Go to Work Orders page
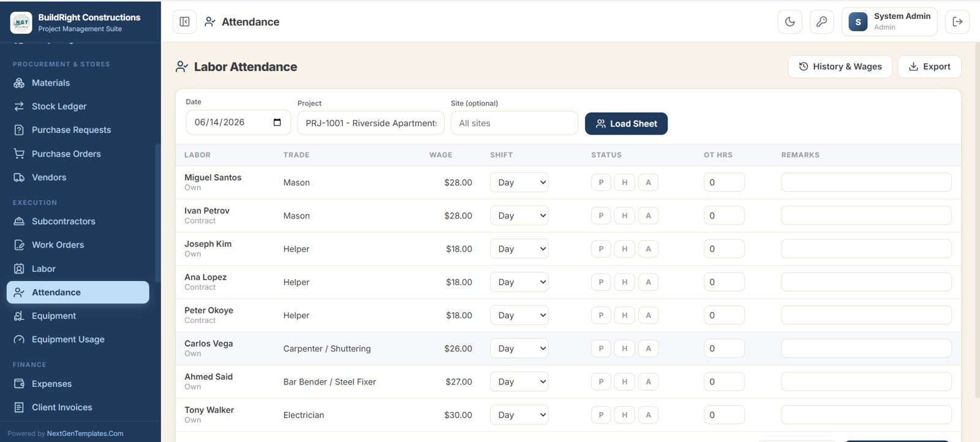Image resolution: width=980 pixels, height=442 pixels. coord(78,245)
